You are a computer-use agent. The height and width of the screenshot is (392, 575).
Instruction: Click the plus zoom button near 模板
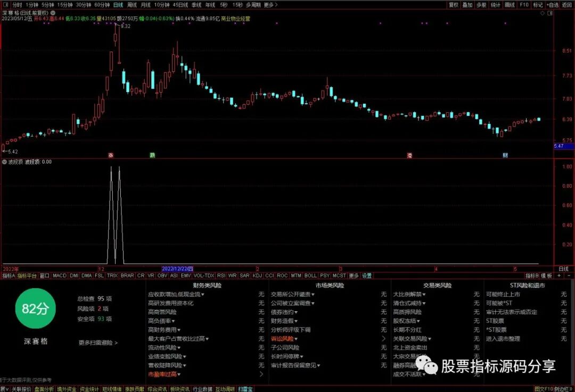pyautogui.click(x=559, y=276)
